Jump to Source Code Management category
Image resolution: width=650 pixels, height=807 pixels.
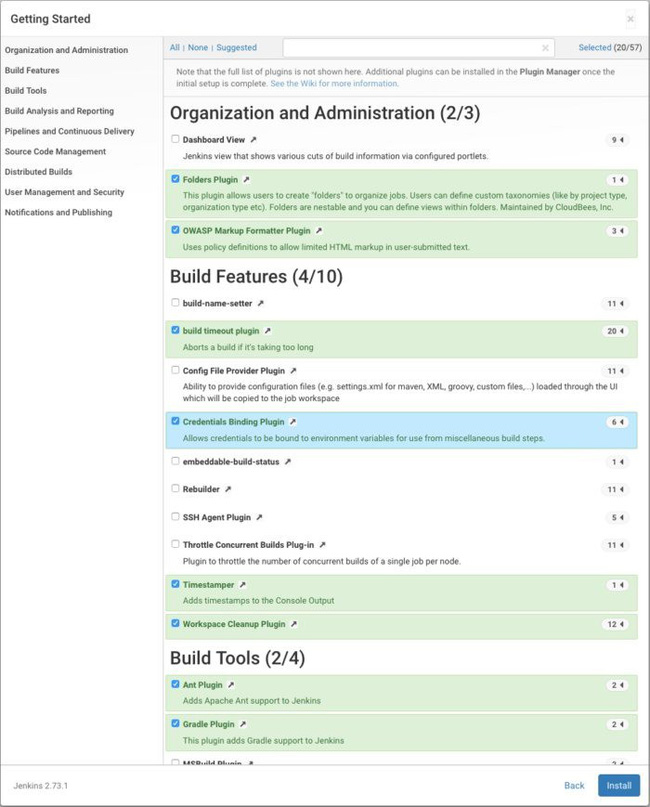point(55,151)
